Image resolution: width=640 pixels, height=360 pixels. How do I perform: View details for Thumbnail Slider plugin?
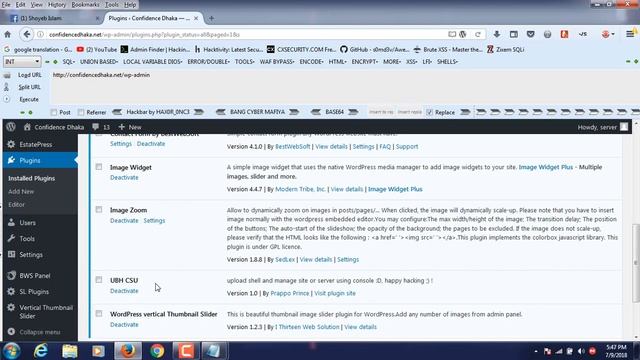pyautogui.click(x=360, y=327)
